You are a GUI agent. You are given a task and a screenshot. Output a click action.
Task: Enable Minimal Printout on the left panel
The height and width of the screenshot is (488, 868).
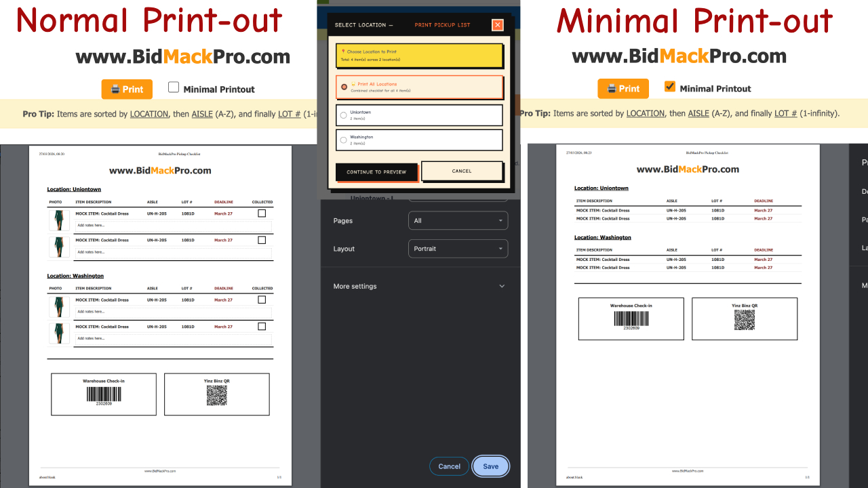click(174, 87)
